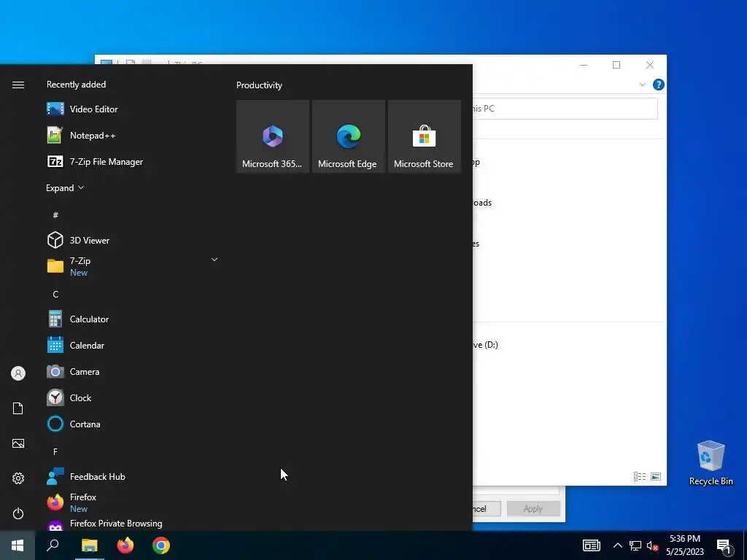Show hidden system tray icons
This screenshot has width=747, height=560.
[617, 545]
